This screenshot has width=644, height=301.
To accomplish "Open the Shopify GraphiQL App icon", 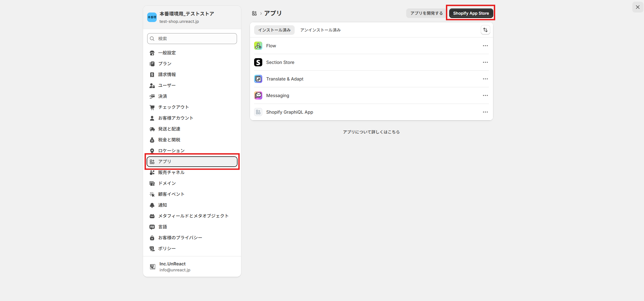I will (258, 112).
